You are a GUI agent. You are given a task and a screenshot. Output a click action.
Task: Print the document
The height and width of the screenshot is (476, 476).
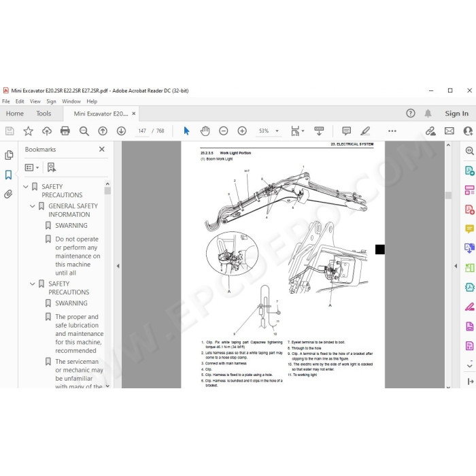click(65, 131)
